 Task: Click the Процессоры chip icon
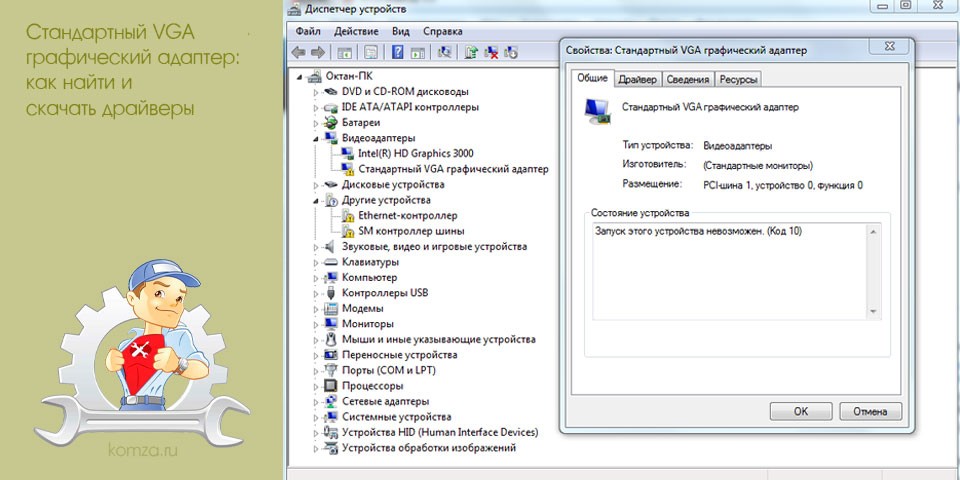pyautogui.click(x=331, y=386)
